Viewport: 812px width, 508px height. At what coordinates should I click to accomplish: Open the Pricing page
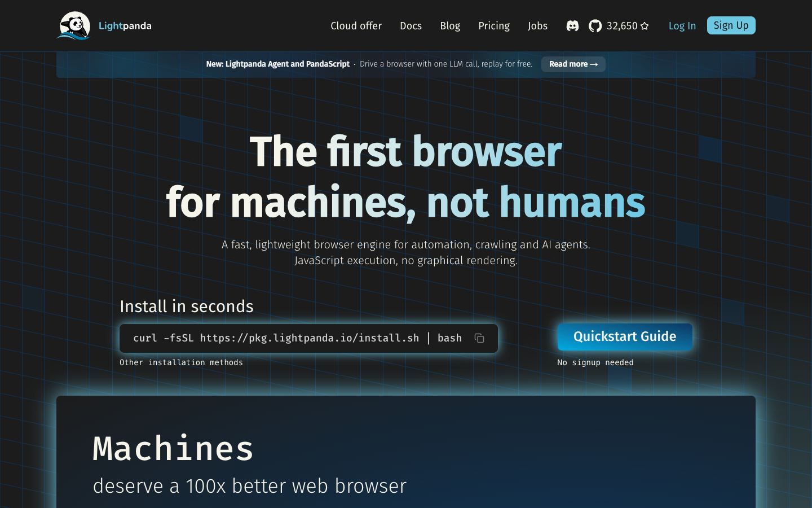(494, 26)
